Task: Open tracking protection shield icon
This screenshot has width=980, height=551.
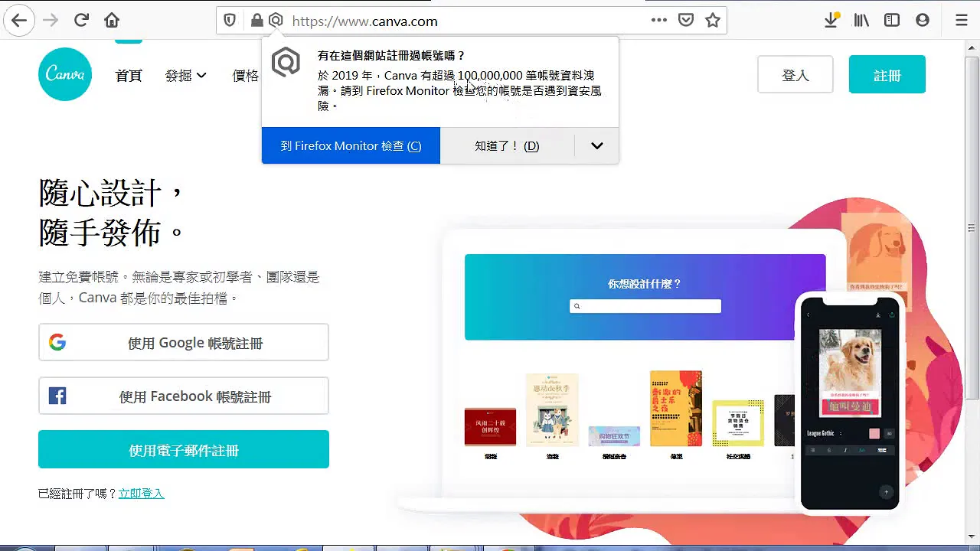Action: click(230, 21)
